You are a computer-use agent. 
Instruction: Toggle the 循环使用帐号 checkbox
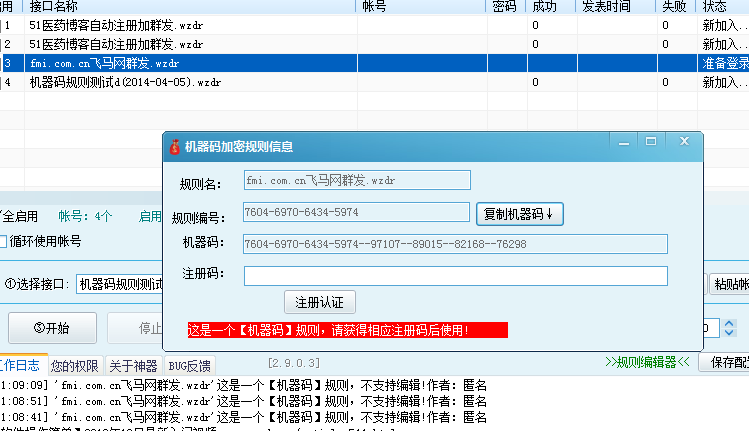click(x=3, y=241)
